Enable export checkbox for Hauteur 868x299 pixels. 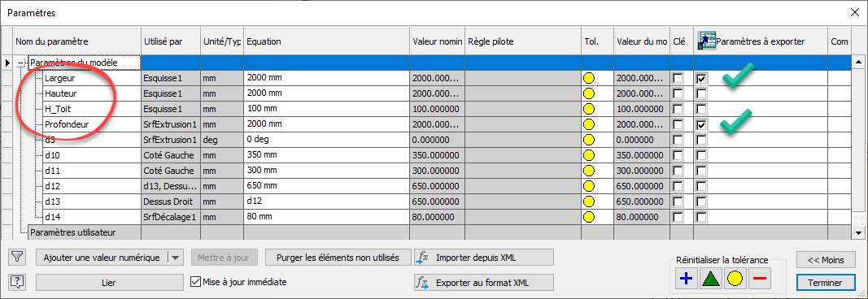tap(701, 94)
